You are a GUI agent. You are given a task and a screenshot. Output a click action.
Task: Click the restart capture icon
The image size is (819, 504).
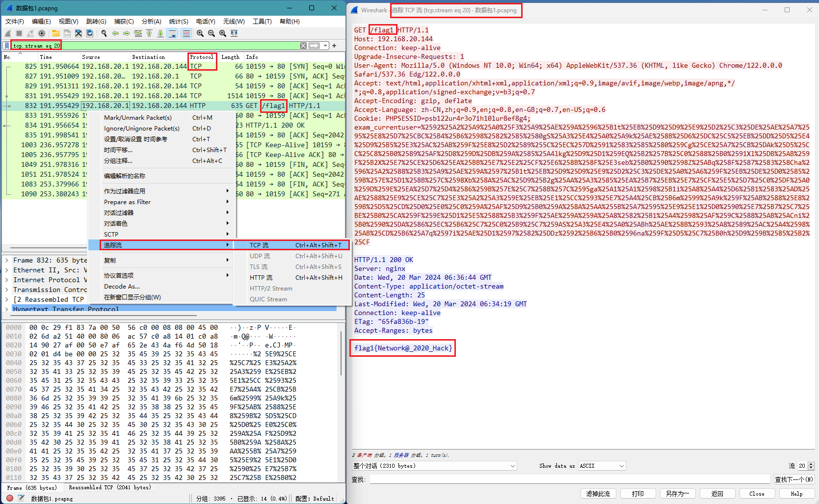(30, 33)
